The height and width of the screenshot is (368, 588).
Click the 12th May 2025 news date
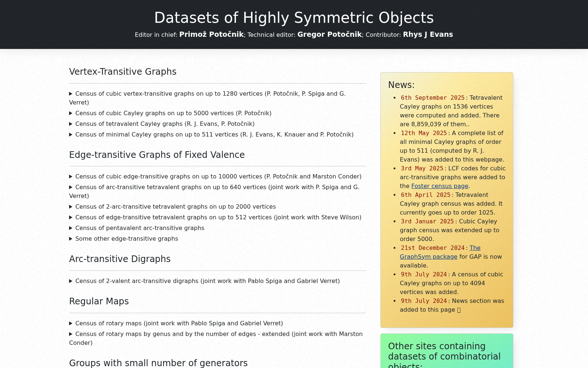click(424, 133)
